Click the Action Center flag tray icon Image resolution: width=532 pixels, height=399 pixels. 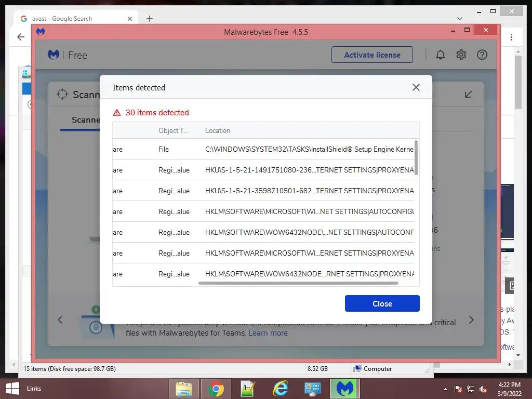point(458,389)
